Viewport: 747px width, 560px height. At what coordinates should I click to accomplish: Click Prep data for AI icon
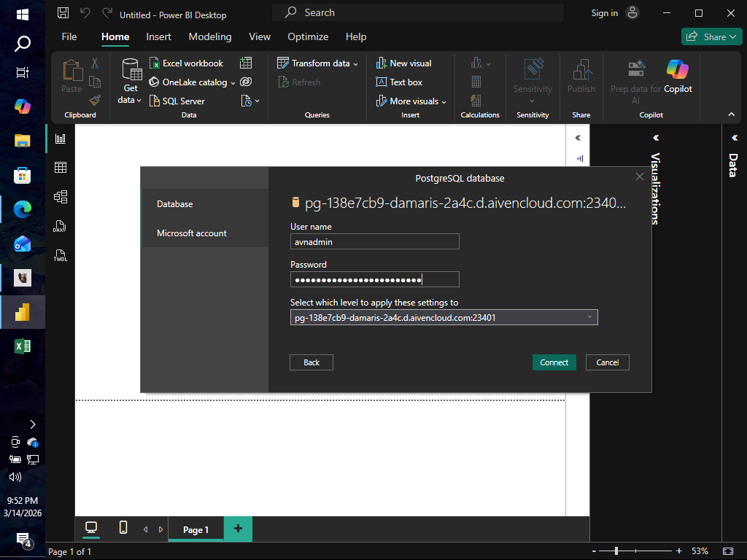coord(636,69)
